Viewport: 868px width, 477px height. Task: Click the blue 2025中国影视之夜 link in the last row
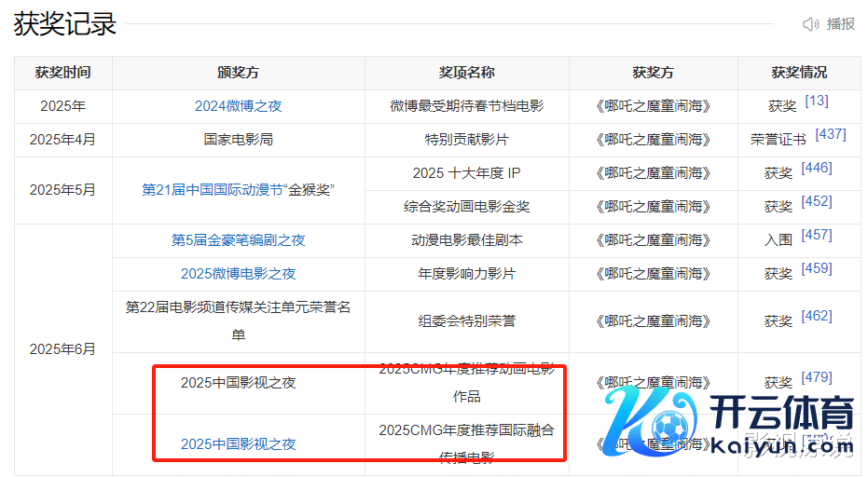(238, 444)
